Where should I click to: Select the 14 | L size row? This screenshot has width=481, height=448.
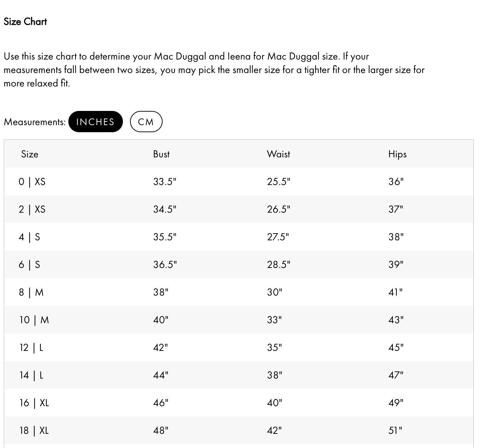[x=31, y=375]
